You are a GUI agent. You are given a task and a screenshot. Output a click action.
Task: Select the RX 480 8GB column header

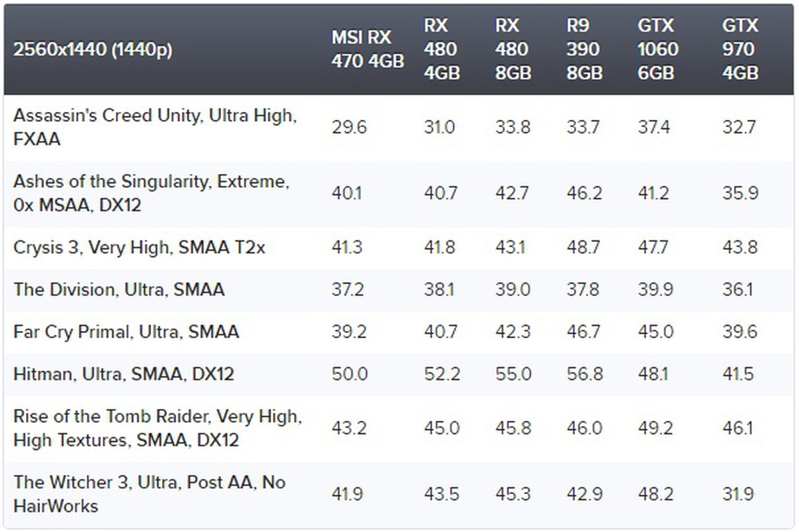(x=513, y=49)
